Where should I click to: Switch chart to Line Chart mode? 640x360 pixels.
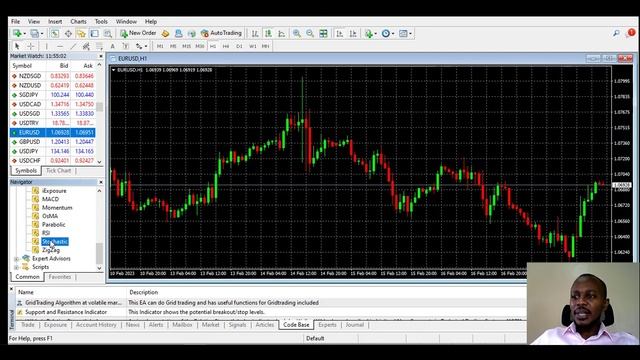point(282,33)
